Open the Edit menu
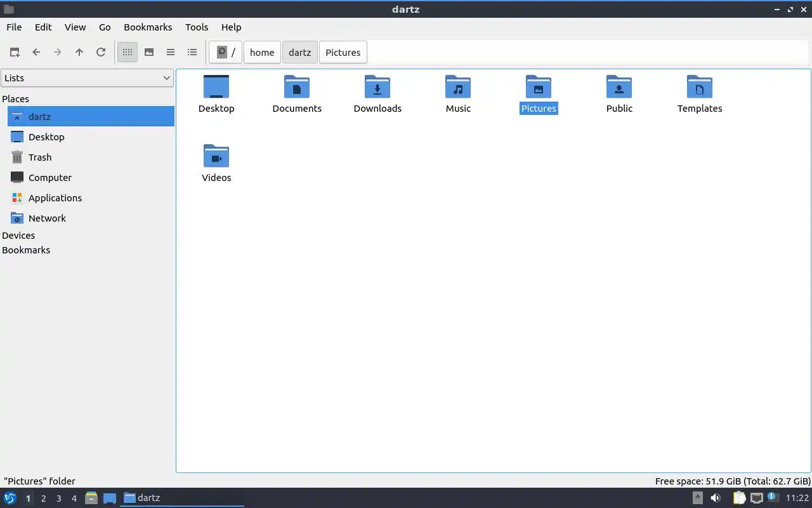812x508 pixels. tap(43, 27)
